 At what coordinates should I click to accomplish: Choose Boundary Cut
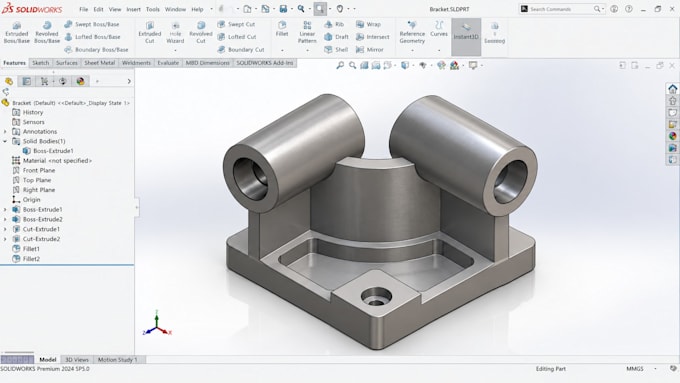click(x=241, y=49)
